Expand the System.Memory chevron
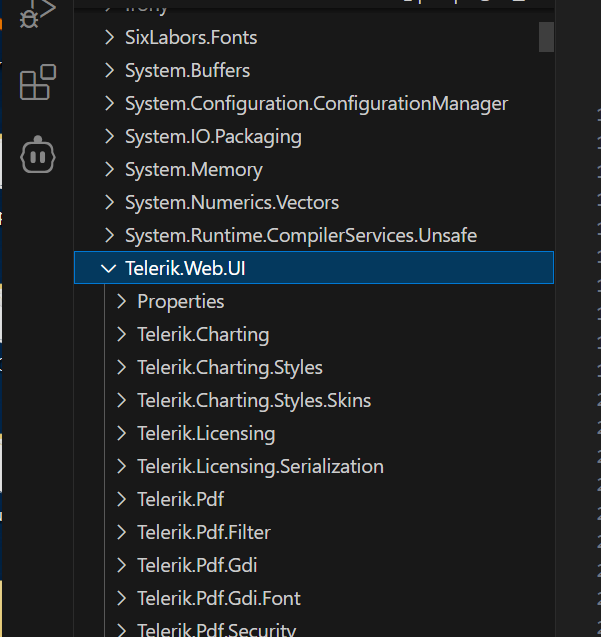 109,169
